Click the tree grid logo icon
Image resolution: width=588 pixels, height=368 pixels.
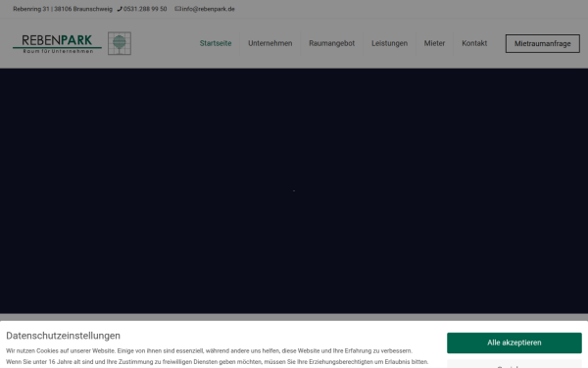pyautogui.click(x=120, y=43)
